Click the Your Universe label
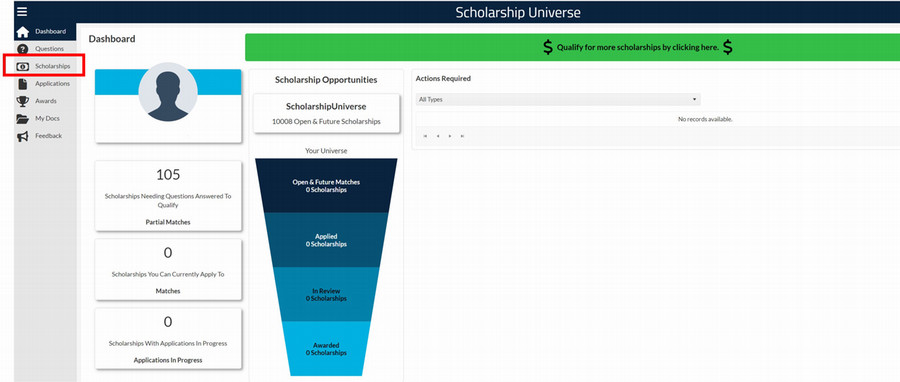This screenshot has width=900, height=382. pyautogui.click(x=326, y=151)
